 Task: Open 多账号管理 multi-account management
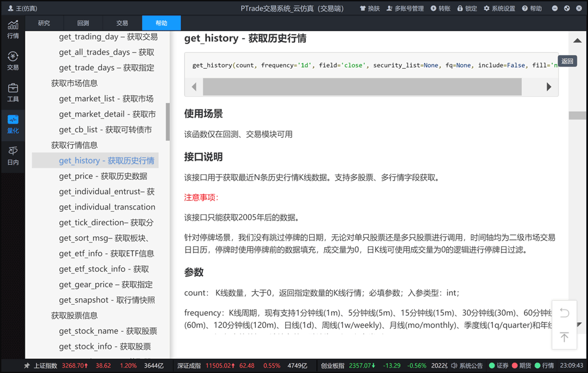tap(405, 8)
